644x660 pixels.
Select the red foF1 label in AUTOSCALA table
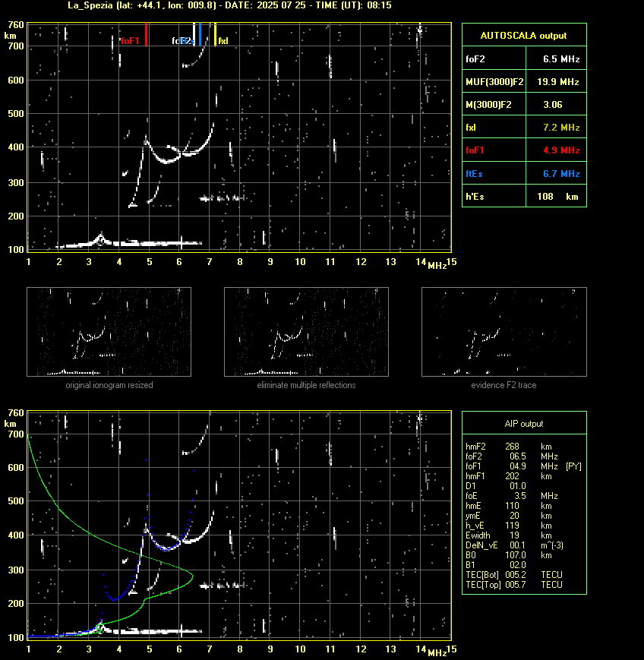pyautogui.click(x=475, y=150)
